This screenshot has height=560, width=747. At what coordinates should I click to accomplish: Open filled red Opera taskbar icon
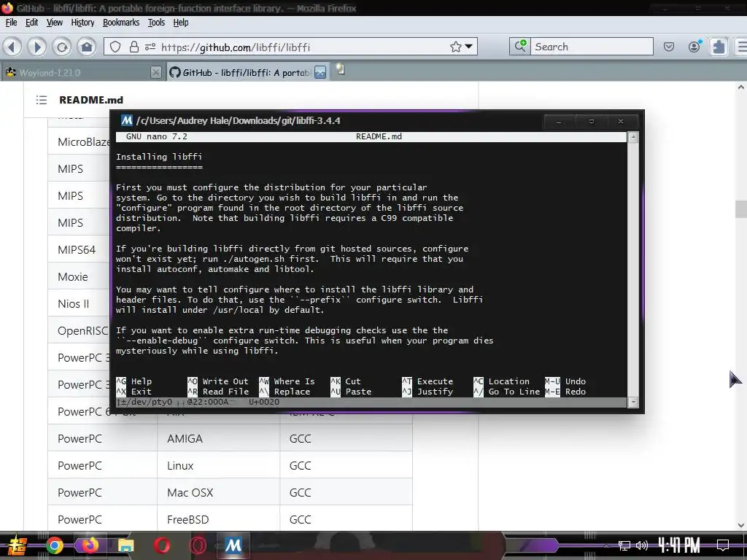(x=162, y=545)
